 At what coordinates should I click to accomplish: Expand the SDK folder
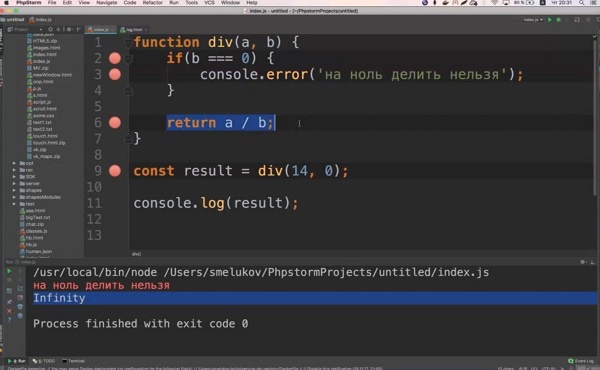point(14,177)
